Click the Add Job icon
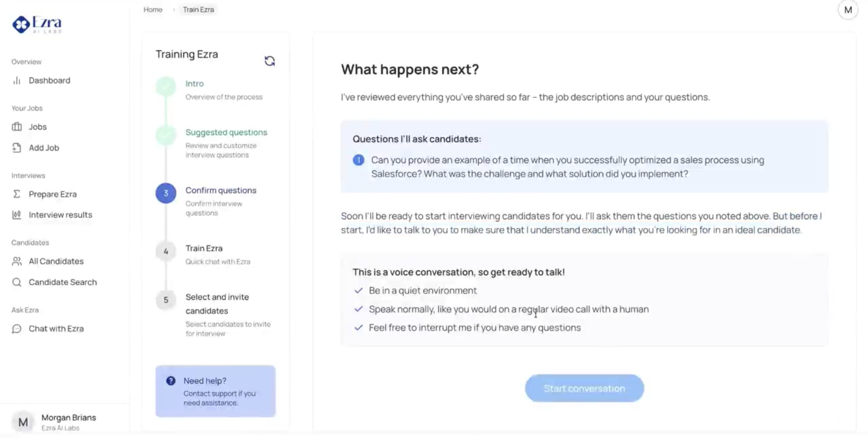 point(17,148)
